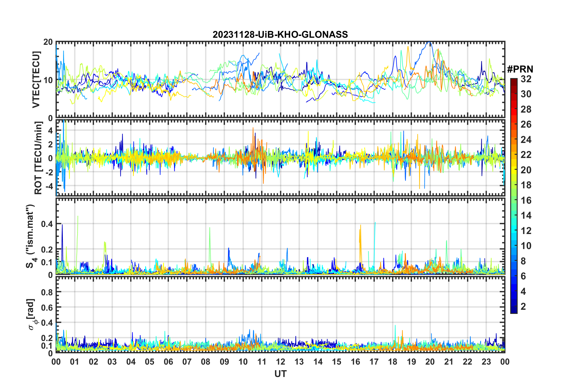Click the 21 hour tick on UT axis
Viewport: 561px width, 392px height.
(x=449, y=362)
